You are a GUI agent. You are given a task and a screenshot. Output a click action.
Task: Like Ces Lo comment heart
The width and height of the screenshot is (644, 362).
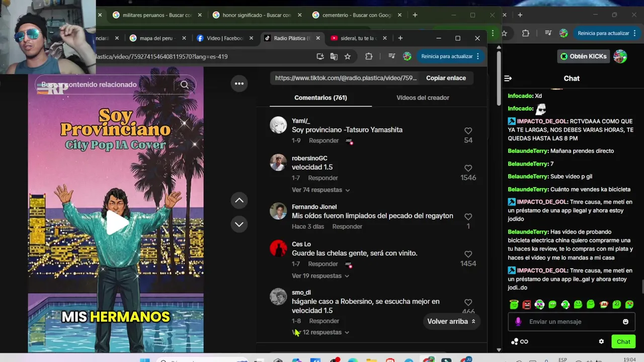pos(468,254)
